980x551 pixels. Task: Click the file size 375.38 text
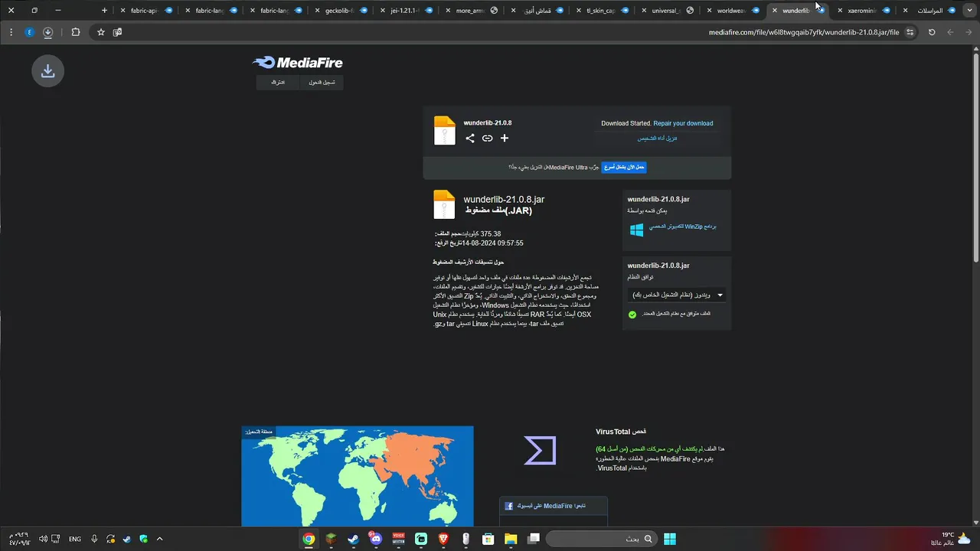tap(491, 234)
